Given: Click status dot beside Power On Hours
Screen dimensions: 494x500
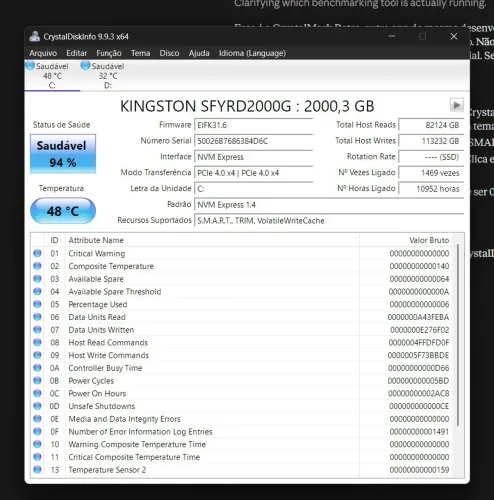Looking at the screenshot, I should pyautogui.click(x=37, y=393).
